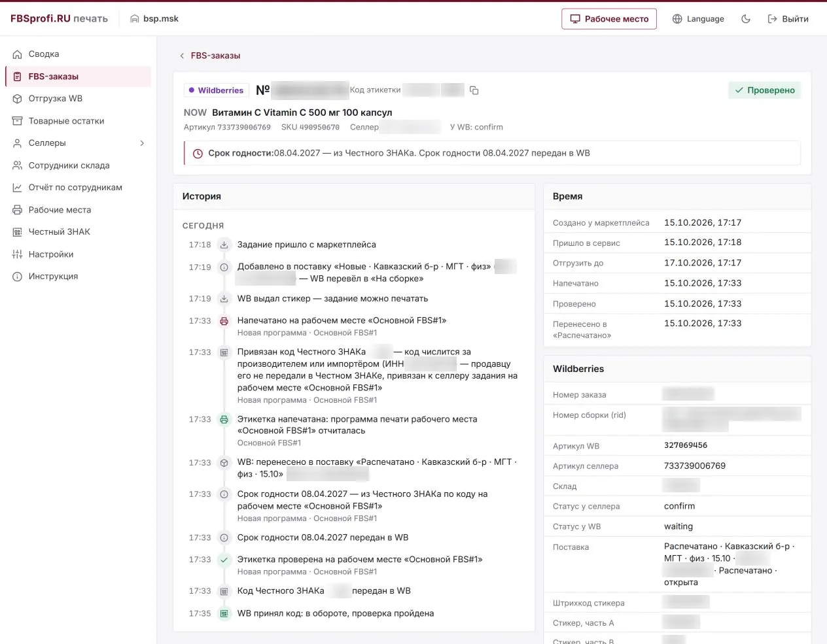Open Отчёт по сотрудникам page
Viewport: 827px width, 644px height.
click(x=78, y=188)
